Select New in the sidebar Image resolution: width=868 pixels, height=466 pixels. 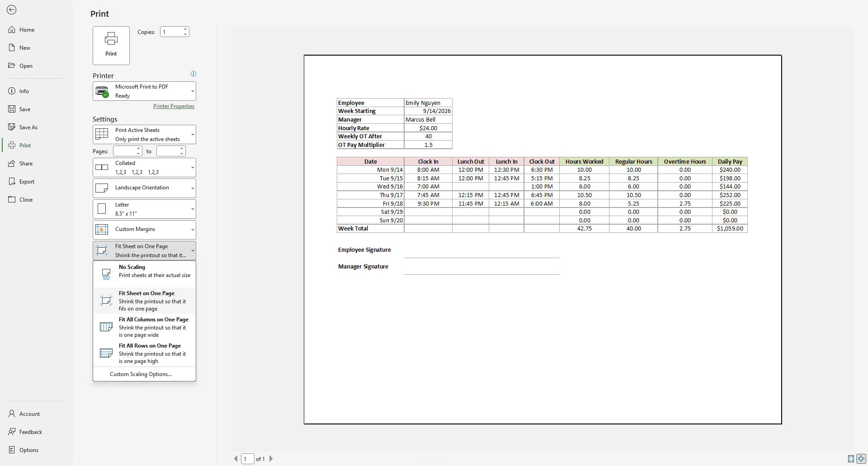(x=36, y=48)
